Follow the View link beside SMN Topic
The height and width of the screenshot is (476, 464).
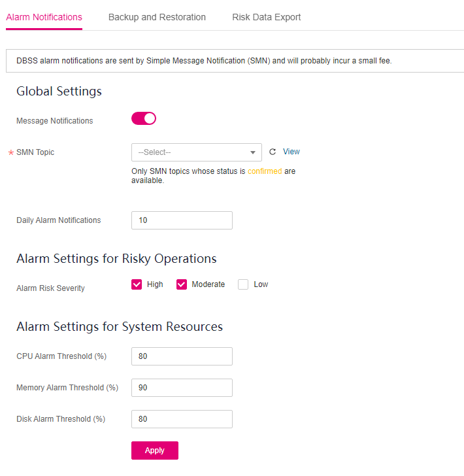point(291,152)
